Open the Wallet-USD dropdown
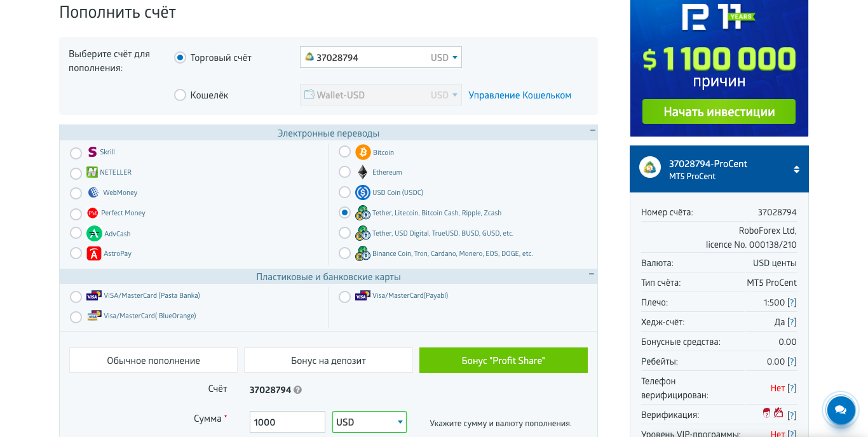Viewport: 868px width, 437px height. 381,95
